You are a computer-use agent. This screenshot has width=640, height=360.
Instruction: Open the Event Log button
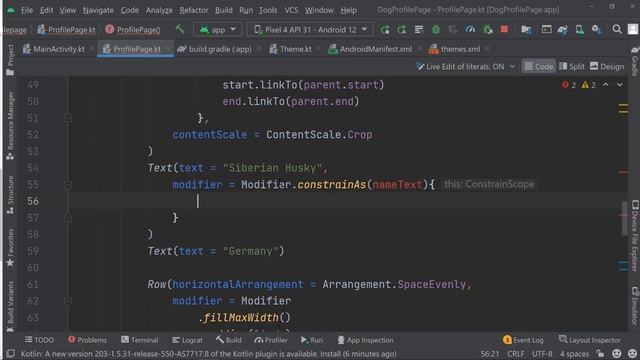coord(523,340)
